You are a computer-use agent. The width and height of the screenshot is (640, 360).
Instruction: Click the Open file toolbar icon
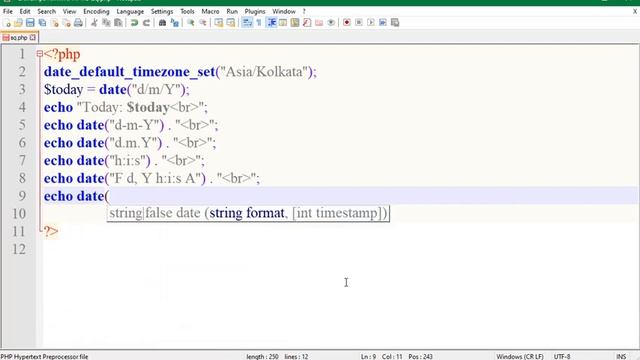click(x=18, y=23)
